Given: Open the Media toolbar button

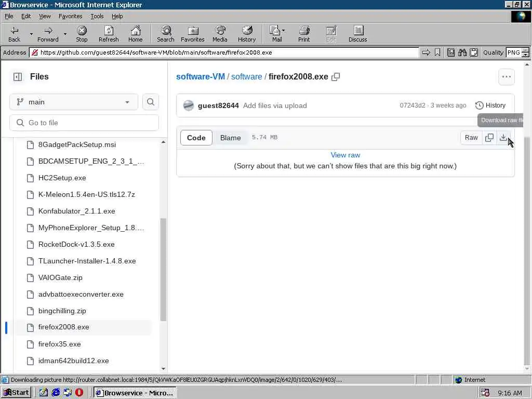Looking at the screenshot, I should [220, 34].
